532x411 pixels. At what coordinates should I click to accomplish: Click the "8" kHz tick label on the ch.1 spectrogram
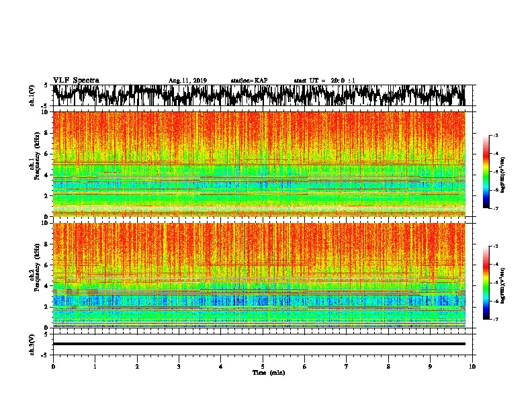click(x=47, y=133)
